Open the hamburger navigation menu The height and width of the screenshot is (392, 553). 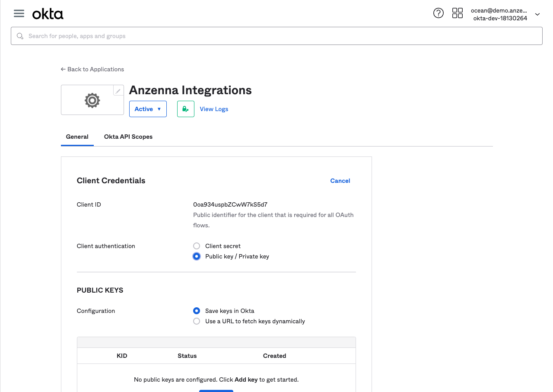tap(19, 13)
